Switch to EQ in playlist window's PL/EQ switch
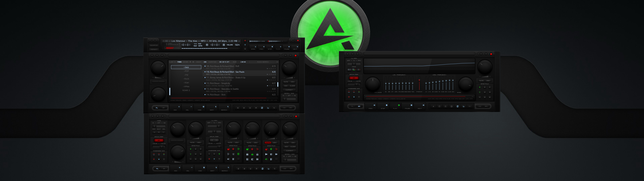Image resolution: width=644 pixels, height=181 pixels. pyautogui.click(x=164, y=108)
